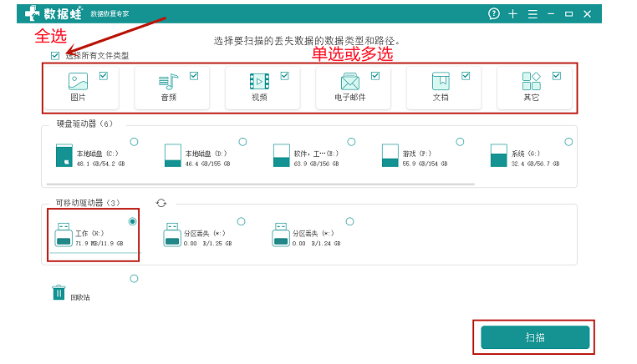The image size is (637, 364).
Task: Click the 回收站 recycle bin icon
Action: tap(59, 292)
